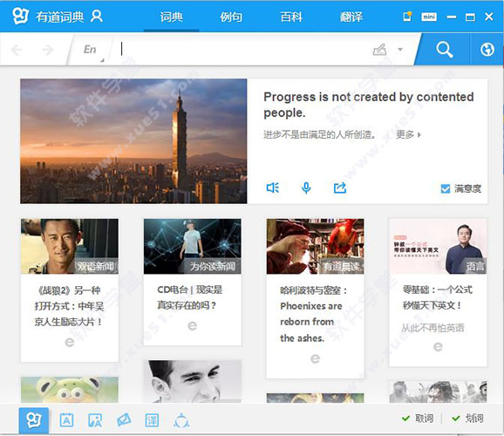
Task: Open the circular sync icon in bottom bar
Action: coord(181,420)
